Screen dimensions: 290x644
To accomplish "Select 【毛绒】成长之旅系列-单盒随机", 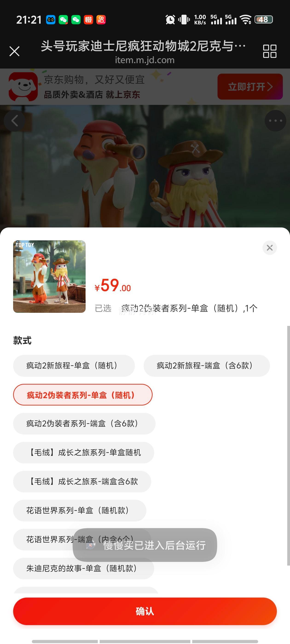I will click(84, 452).
